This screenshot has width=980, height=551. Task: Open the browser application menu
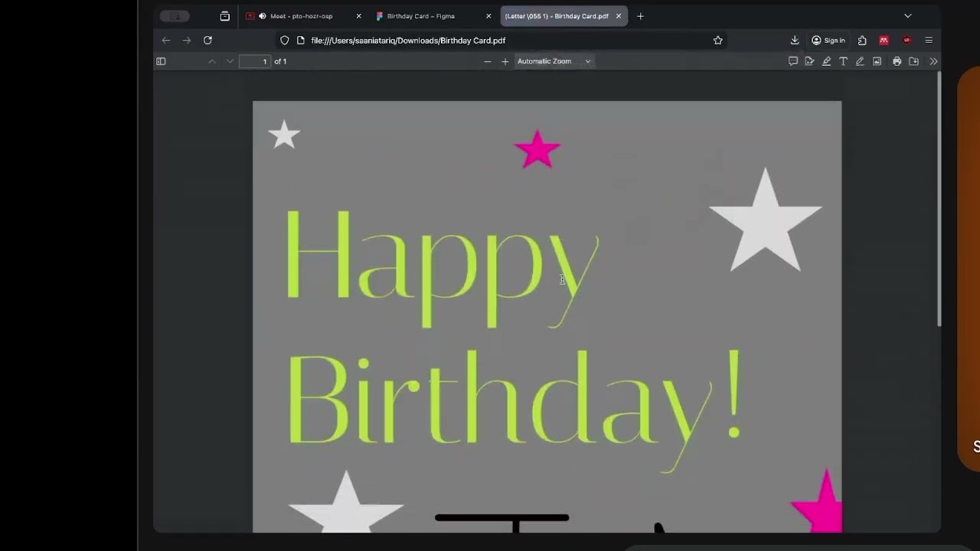[x=929, y=40]
